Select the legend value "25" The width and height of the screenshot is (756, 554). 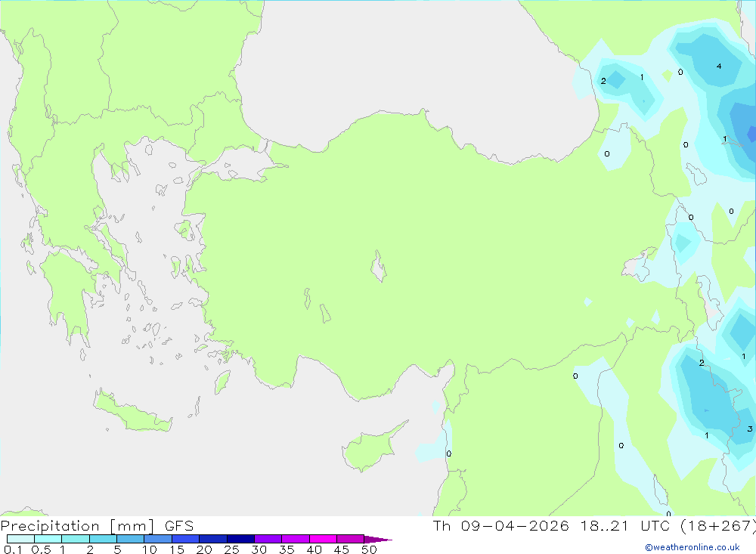click(x=232, y=549)
